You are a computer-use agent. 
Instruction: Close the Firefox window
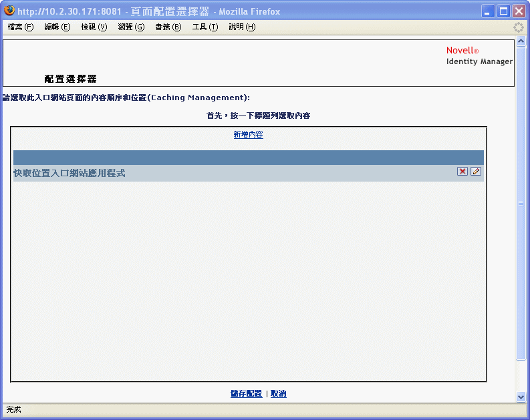pyautogui.click(x=519, y=11)
